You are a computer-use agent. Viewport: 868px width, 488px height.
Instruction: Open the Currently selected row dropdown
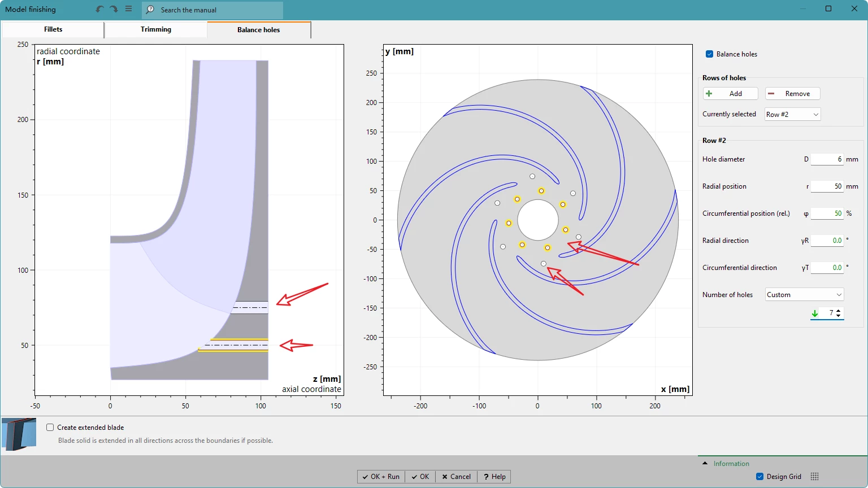coord(792,114)
